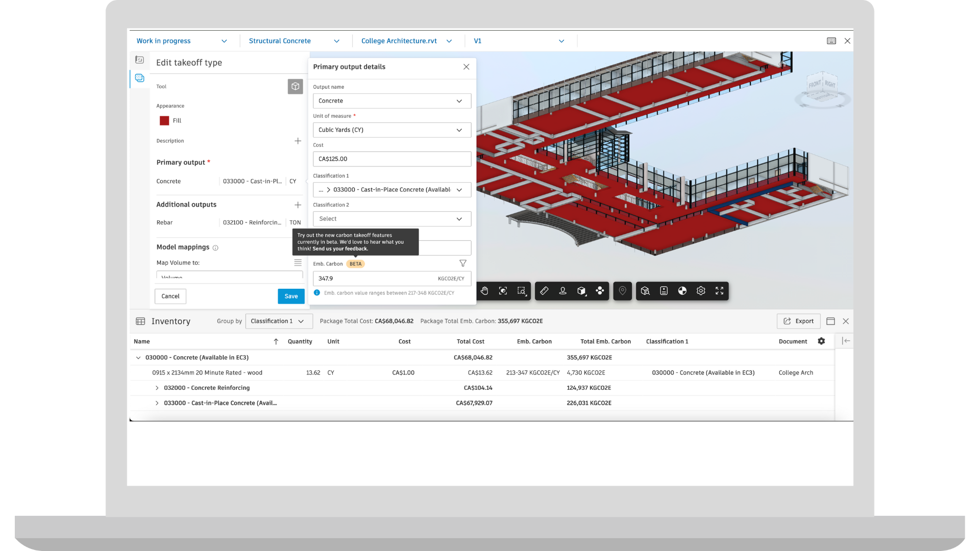Toggle sort on Name column arrow
This screenshot has width=980, height=551.
(276, 341)
